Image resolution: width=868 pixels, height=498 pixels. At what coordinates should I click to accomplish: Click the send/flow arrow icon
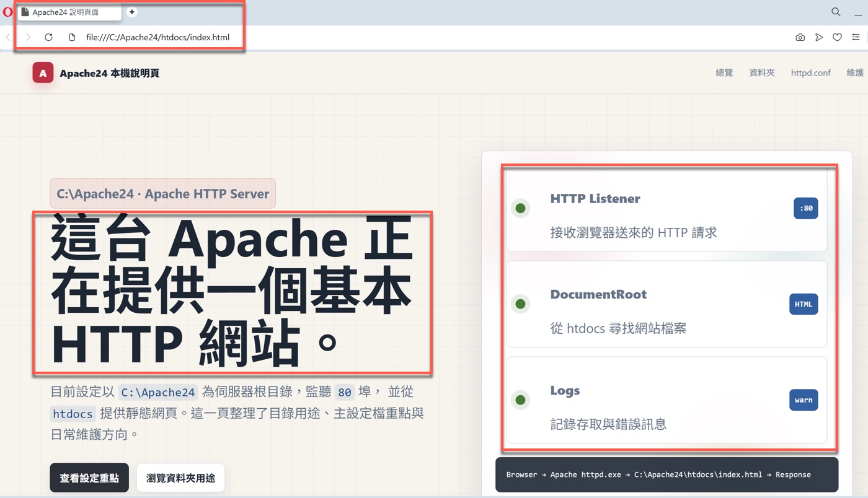pos(818,37)
